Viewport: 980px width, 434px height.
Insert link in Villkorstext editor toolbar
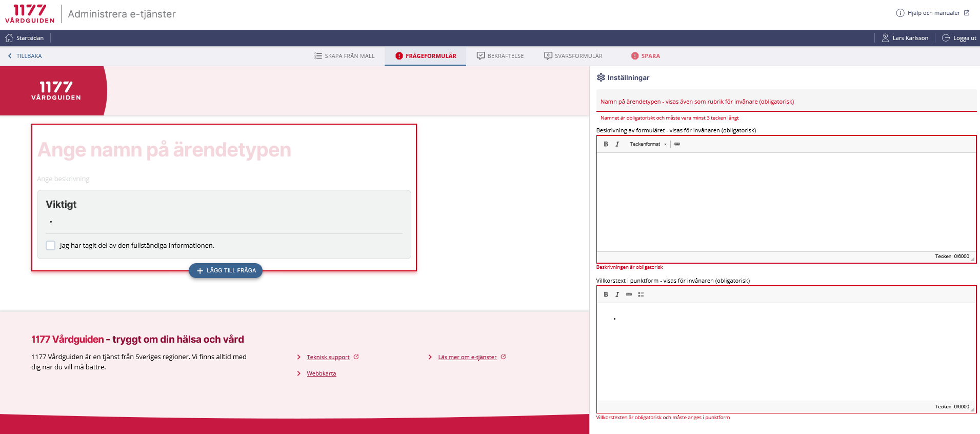point(629,294)
